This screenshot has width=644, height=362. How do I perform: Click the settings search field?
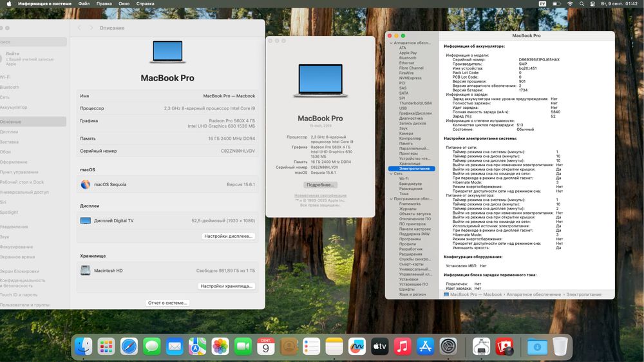point(33,42)
